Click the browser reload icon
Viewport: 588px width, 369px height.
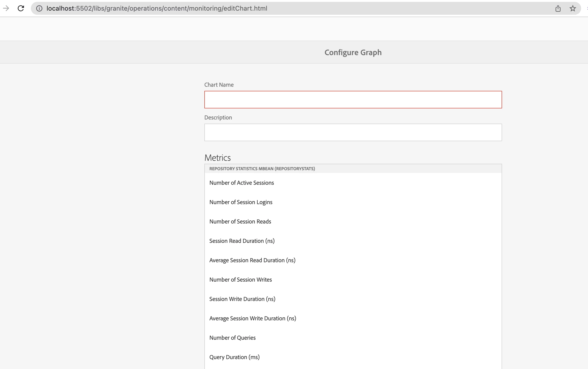pos(21,8)
